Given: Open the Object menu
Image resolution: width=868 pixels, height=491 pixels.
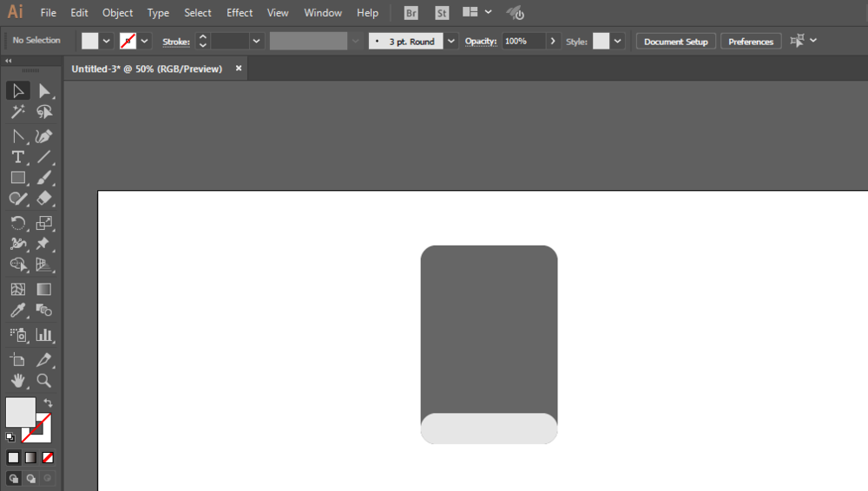Looking at the screenshot, I should tap(117, 13).
